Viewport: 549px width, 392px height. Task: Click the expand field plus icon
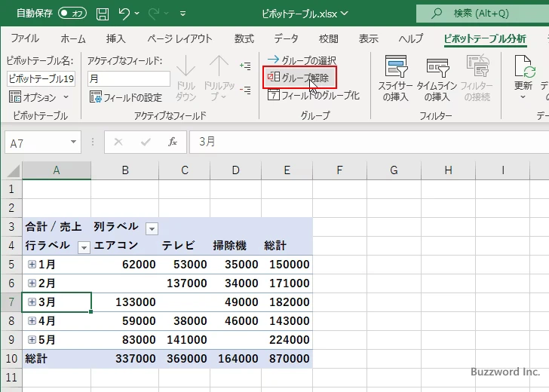(245, 66)
